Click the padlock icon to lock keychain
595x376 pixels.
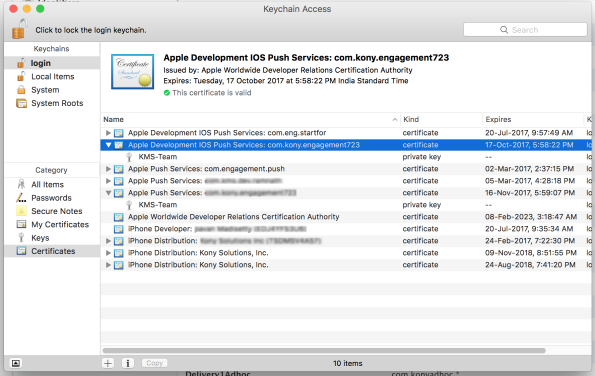coord(19,29)
